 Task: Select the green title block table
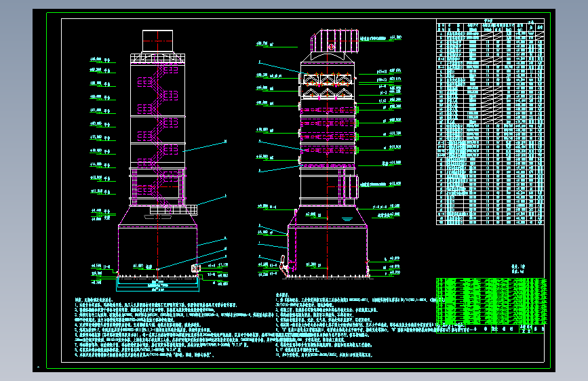point(490,305)
